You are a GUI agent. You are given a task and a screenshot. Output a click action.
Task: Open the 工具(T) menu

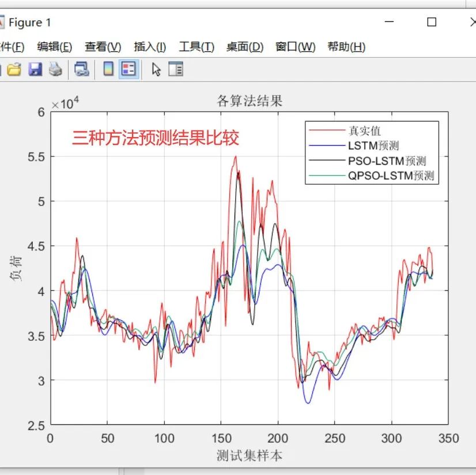point(197,47)
